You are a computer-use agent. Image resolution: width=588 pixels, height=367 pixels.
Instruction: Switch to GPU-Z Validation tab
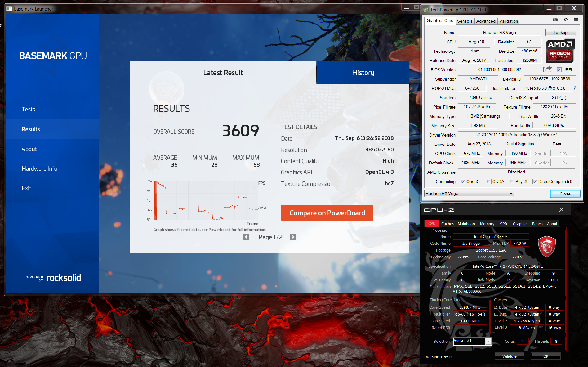[x=508, y=21]
